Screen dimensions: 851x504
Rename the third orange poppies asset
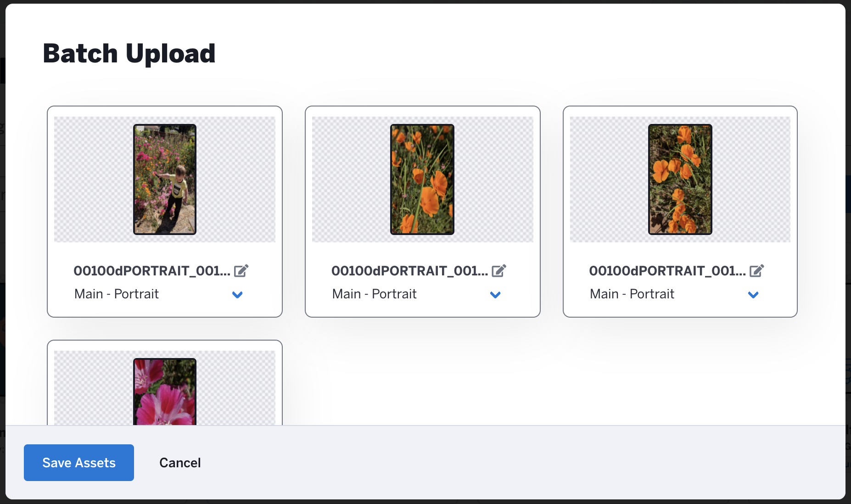[757, 271]
